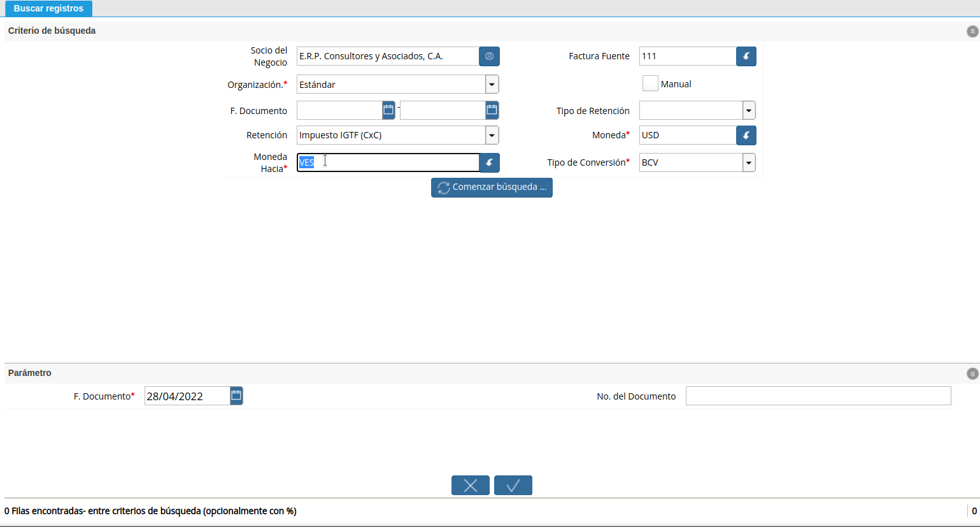
Task: Click the Tipo de Retención label
Action: click(593, 111)
